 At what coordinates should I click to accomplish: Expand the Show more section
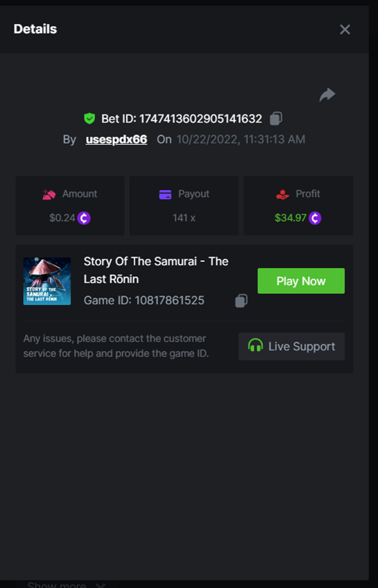tap(67, 584)
